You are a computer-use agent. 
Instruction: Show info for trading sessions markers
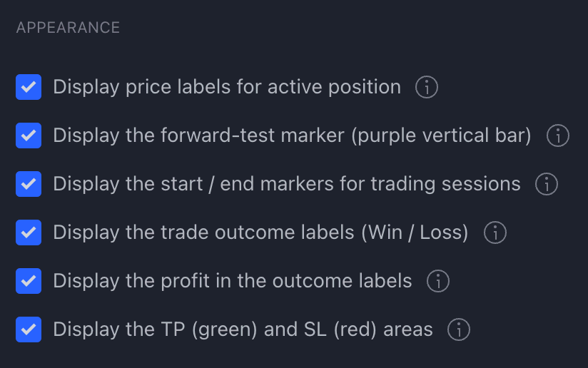pos(547,184)
